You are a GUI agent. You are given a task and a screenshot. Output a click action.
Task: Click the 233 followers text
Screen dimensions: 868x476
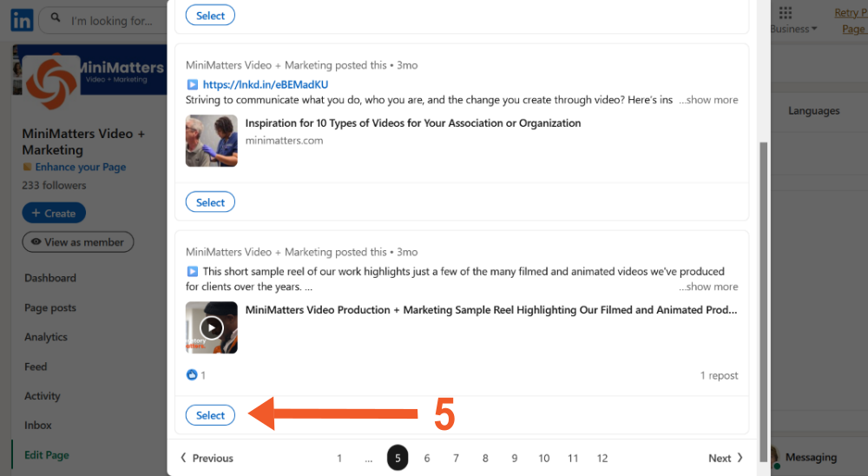[x=54, y=185]
